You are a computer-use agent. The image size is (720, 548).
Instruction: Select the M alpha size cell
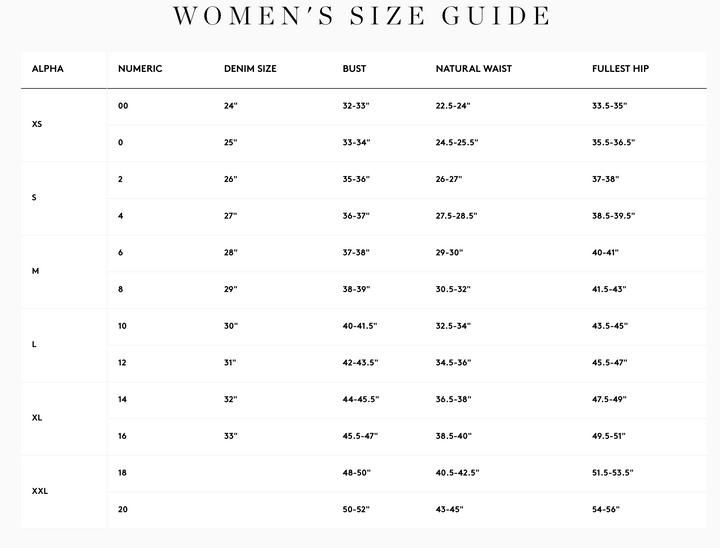click(x=35, y=271)
